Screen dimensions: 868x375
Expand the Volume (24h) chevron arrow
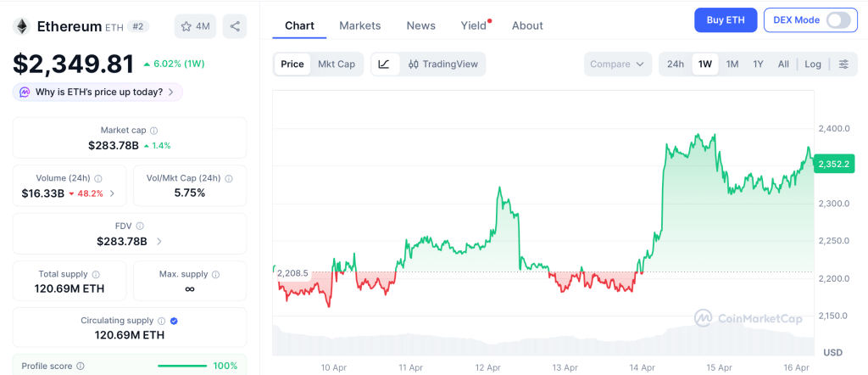113,193
